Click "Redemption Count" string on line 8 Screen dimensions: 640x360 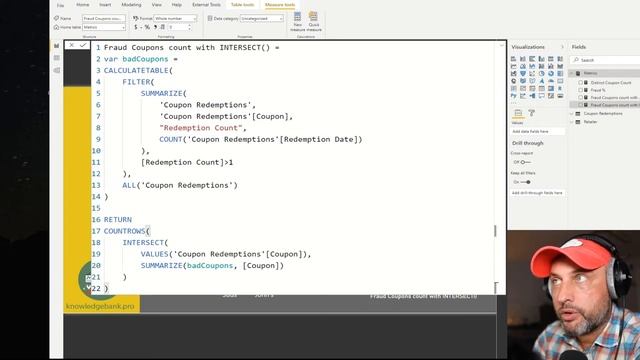[x=200, y=128]
